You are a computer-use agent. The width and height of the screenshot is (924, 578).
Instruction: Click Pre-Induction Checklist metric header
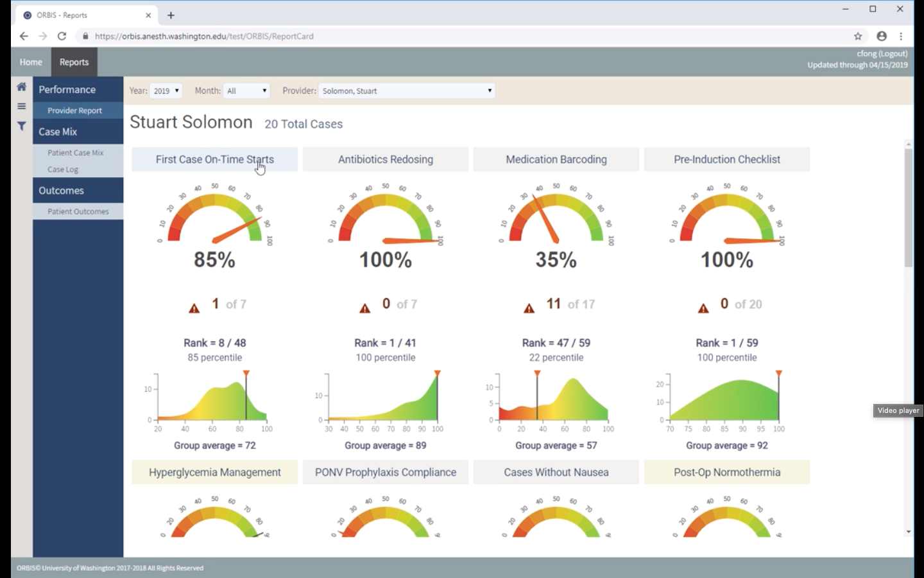[x=727, y=159]
